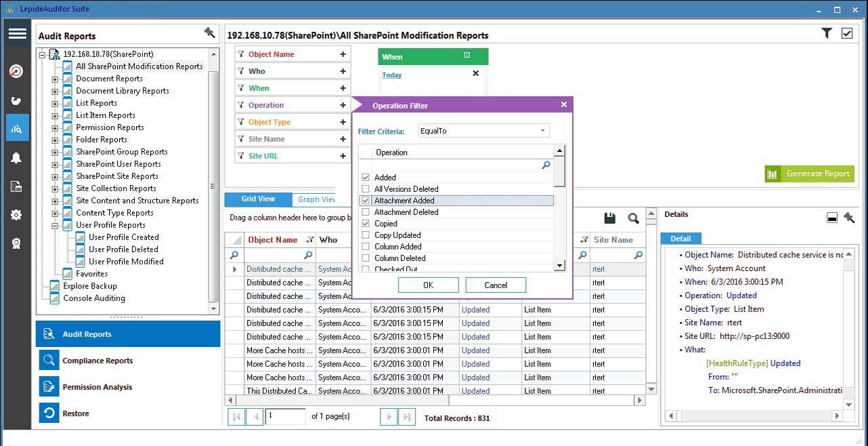The height and width of the screenshot is (446, 868).
Task: Uncheck the Attachment Added checkbox
Action: pyautogui.click(x=366, y=201)
